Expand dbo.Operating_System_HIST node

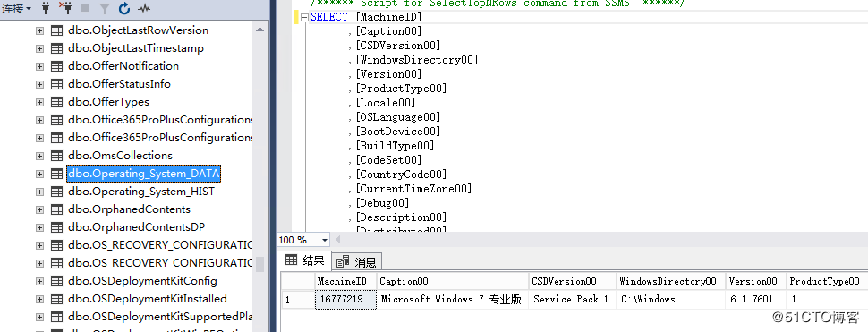click(39, 192)
